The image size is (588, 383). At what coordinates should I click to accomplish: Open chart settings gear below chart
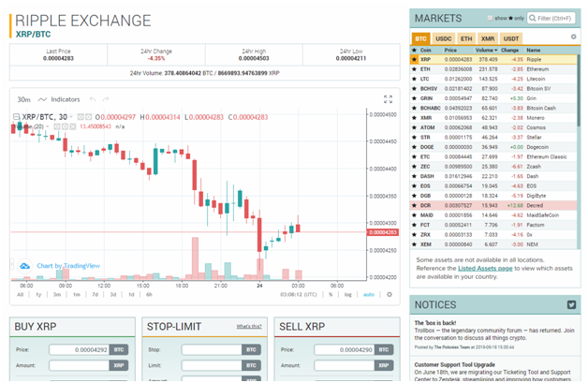coord(390,294)
